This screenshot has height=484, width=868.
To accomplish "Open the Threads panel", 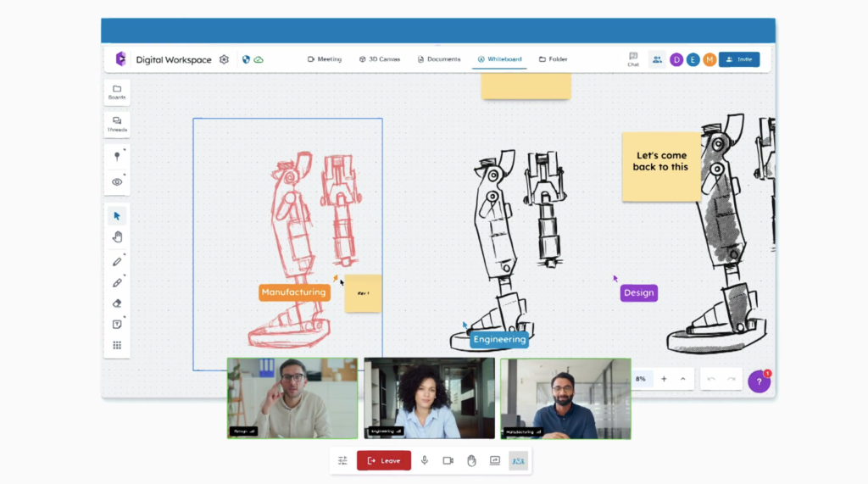I will (117, 124).
